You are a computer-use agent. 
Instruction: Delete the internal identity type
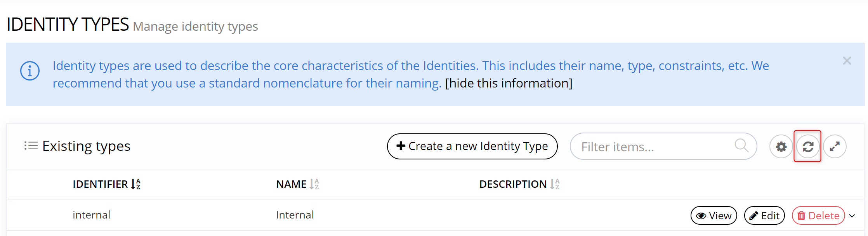818,215
